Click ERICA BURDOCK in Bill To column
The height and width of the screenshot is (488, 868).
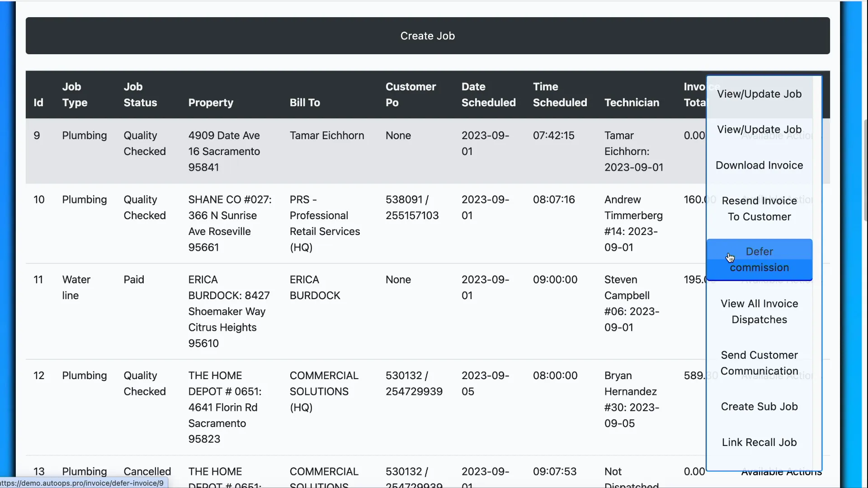click(x=315, y=287)
